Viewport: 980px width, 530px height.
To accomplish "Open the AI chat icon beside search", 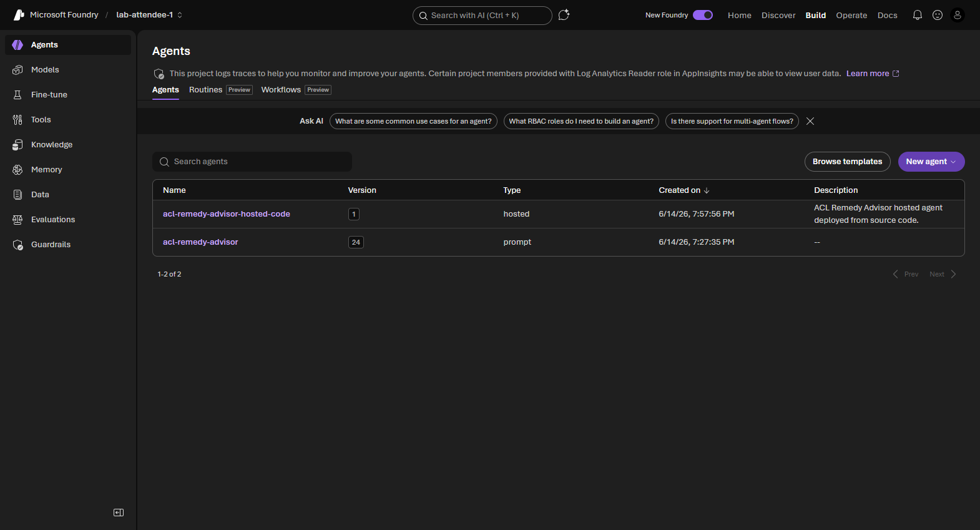I will point(564,15).
